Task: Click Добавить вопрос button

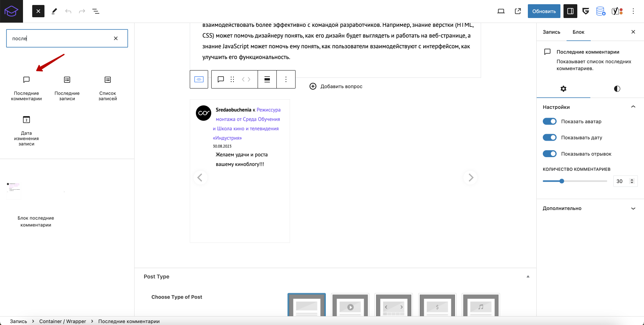Action: pos(336,86)
